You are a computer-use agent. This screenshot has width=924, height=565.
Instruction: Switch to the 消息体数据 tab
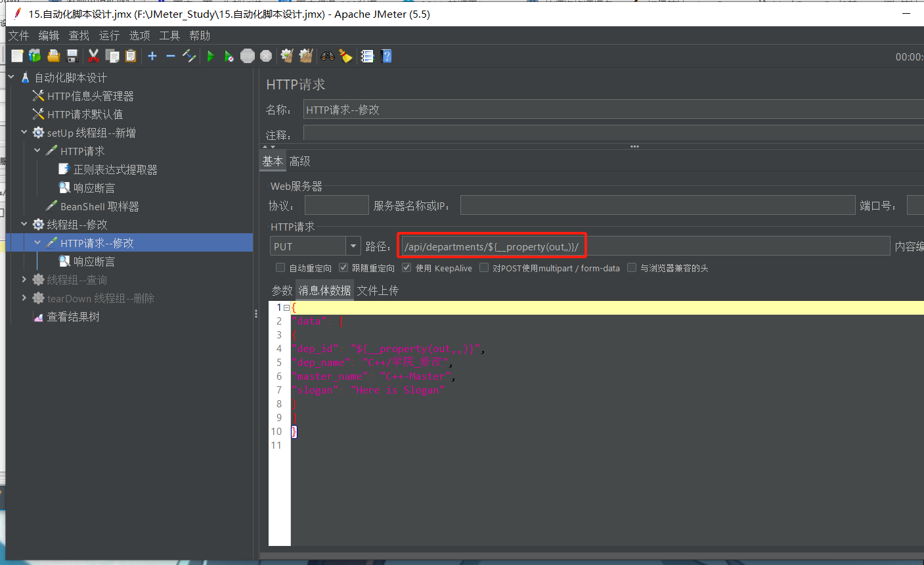[324, 290]
